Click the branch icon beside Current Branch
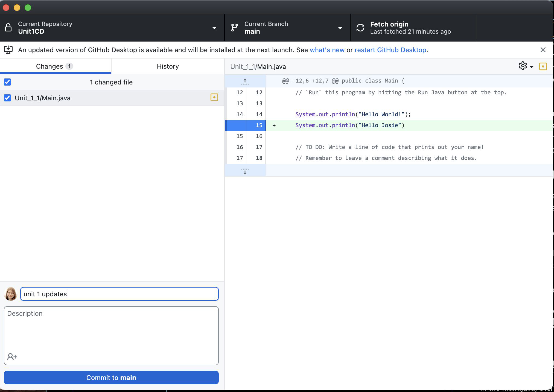 click(234, 28)
